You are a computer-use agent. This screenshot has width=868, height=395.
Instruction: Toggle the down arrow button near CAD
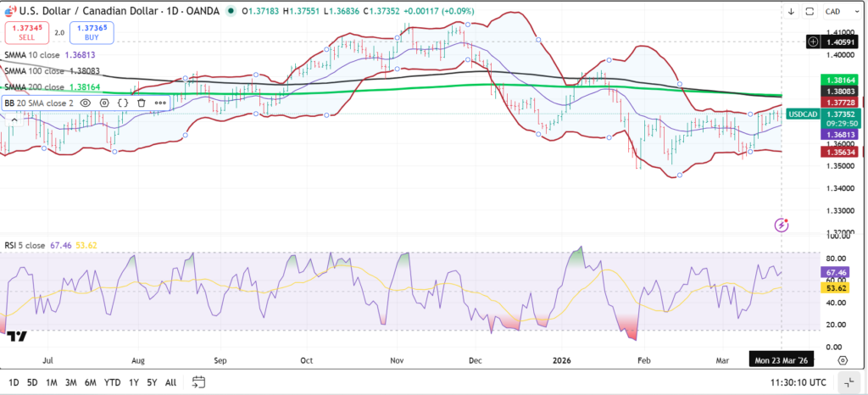pos(792,12)
